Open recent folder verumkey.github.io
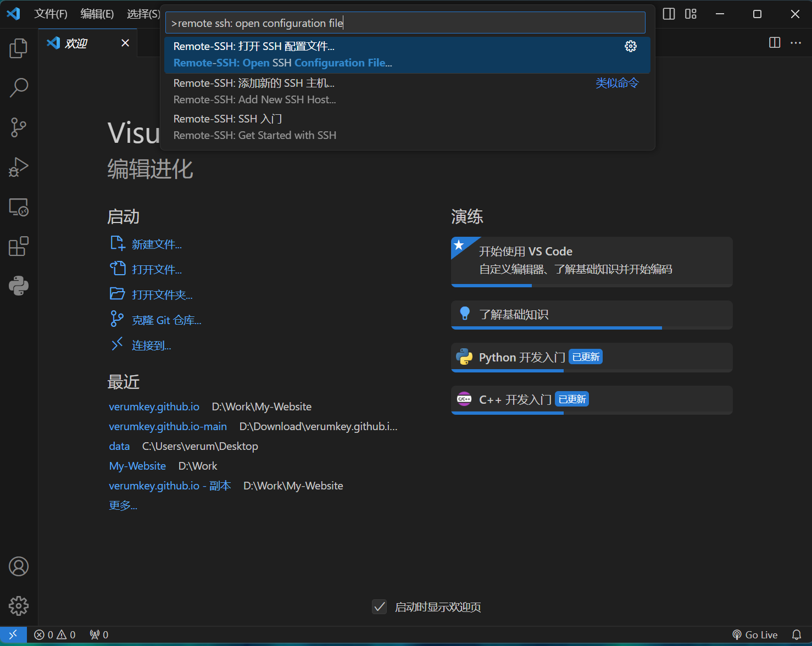812x646 pixels. tap(154, 406)
